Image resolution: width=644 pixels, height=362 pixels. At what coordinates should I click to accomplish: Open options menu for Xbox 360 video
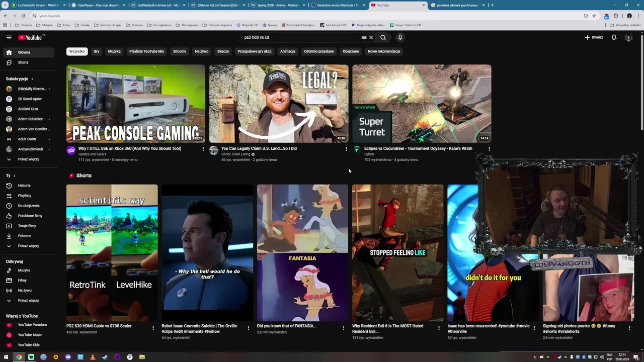coord(203,149)
